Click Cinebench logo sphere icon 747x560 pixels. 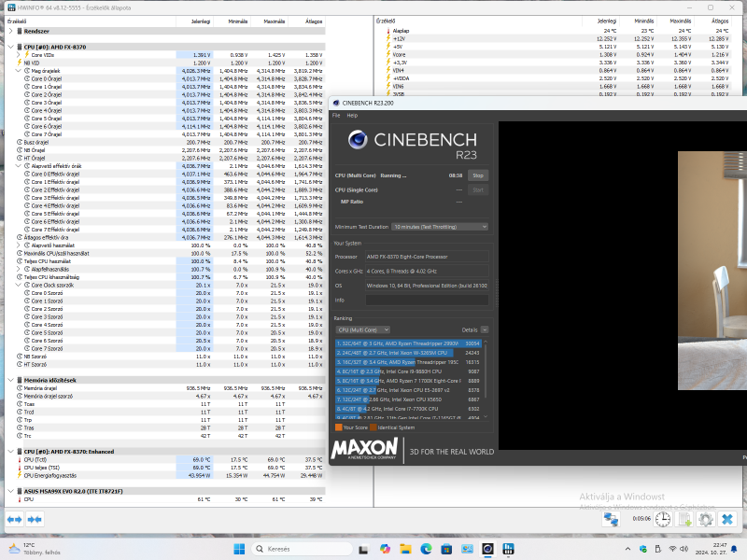358,139
